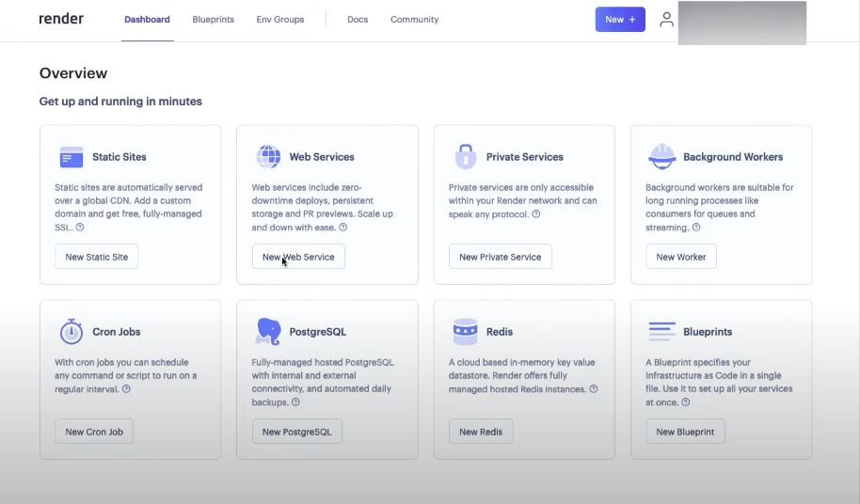The image size is (860, 504).
Task: Switch to the Blueprints nav tab
Action: click(214, 20)
